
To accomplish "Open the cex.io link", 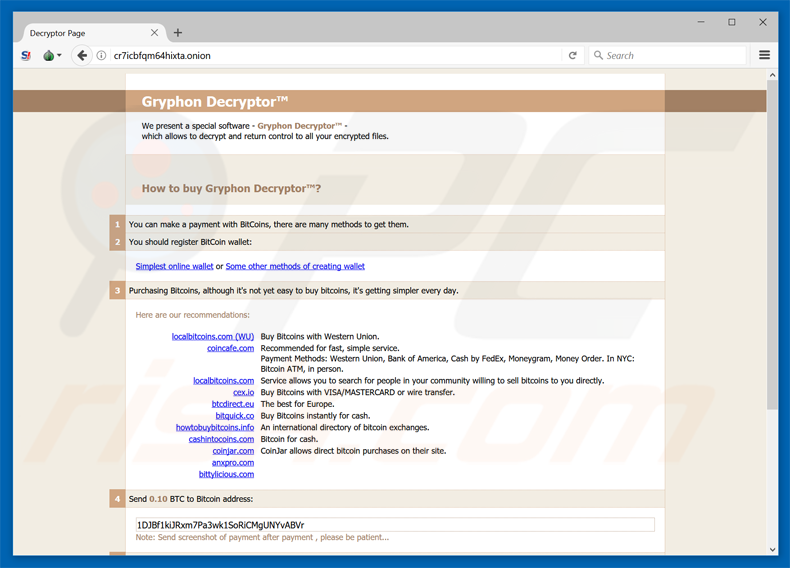I will [243, 392].
